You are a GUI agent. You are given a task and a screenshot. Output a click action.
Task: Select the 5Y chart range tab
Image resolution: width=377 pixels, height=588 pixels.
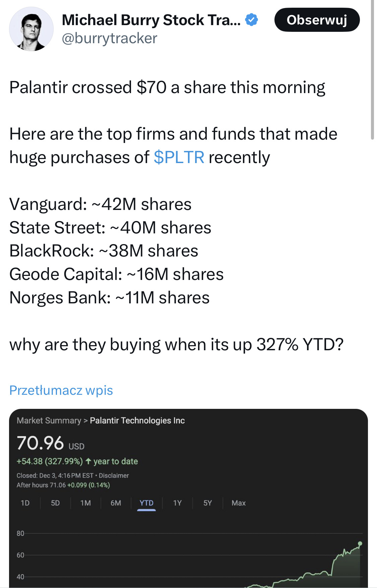point(207,503)
